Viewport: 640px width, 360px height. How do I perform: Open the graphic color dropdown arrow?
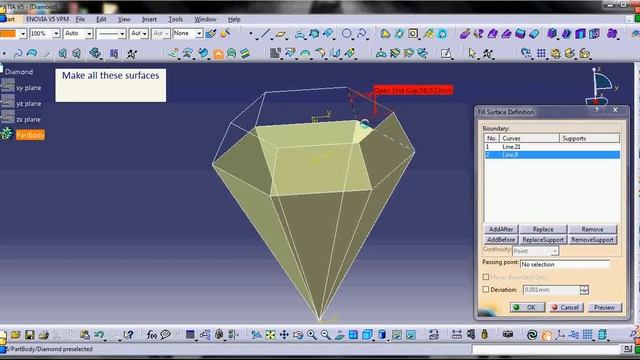[23, 33]
